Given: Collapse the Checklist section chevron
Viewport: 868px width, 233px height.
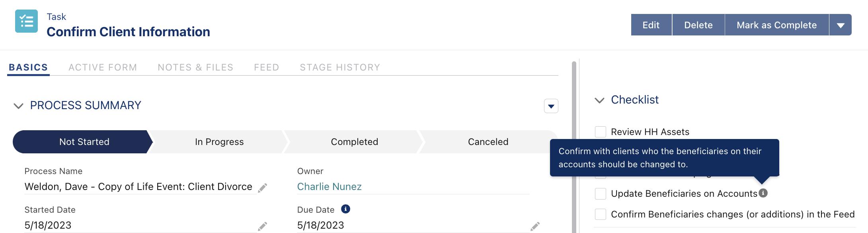Looking at the screenshot, I should [x=599, y=100].
